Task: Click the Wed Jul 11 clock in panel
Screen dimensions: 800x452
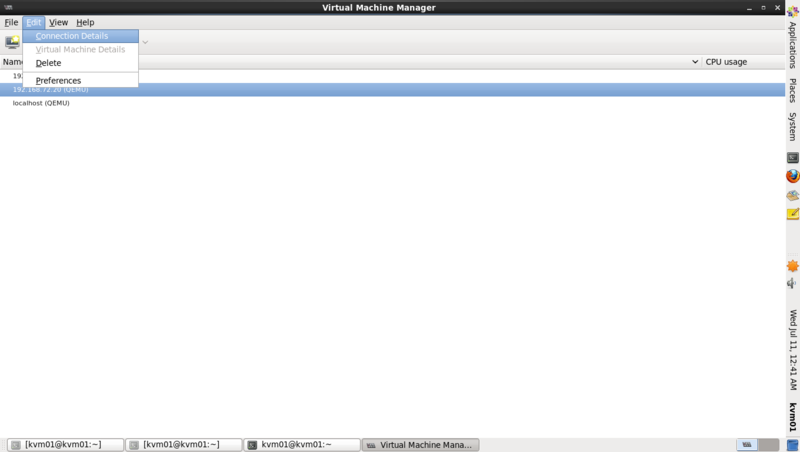Action: coord(793,350)
